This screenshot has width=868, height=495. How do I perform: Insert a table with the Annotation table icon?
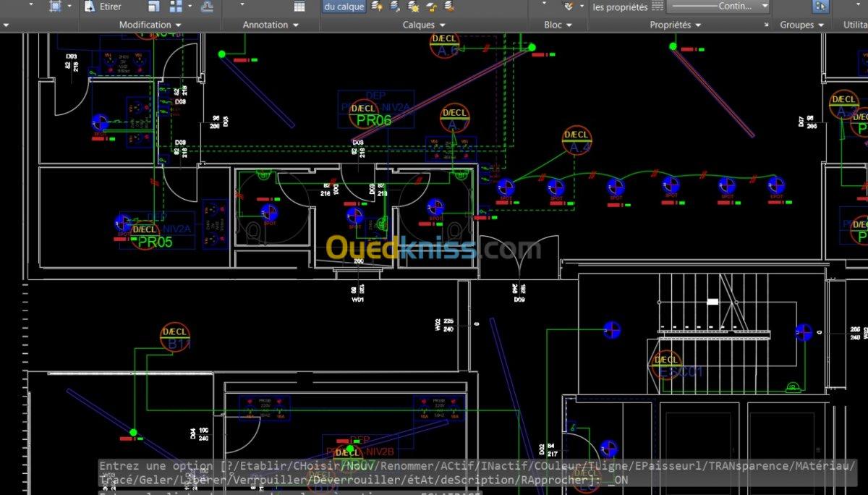pos(299,7)
